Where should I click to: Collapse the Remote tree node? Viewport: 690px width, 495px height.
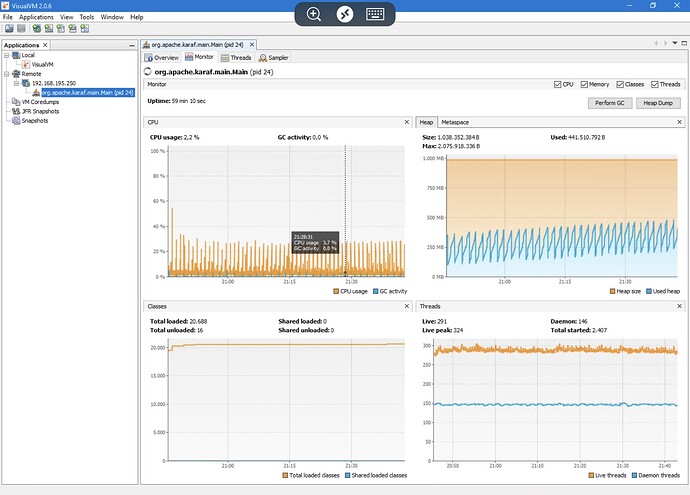tap(6, 74)
